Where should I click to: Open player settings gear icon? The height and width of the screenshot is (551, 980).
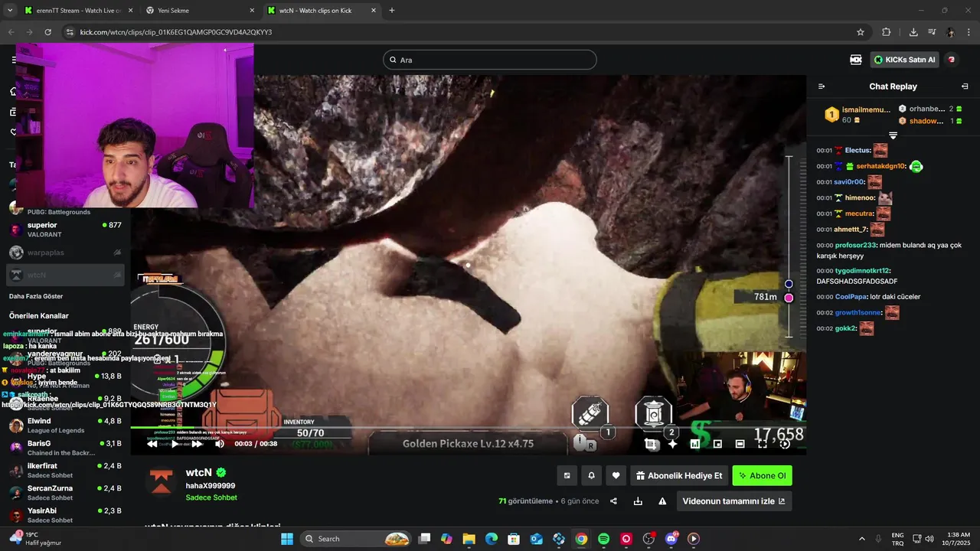click(785, 444)
